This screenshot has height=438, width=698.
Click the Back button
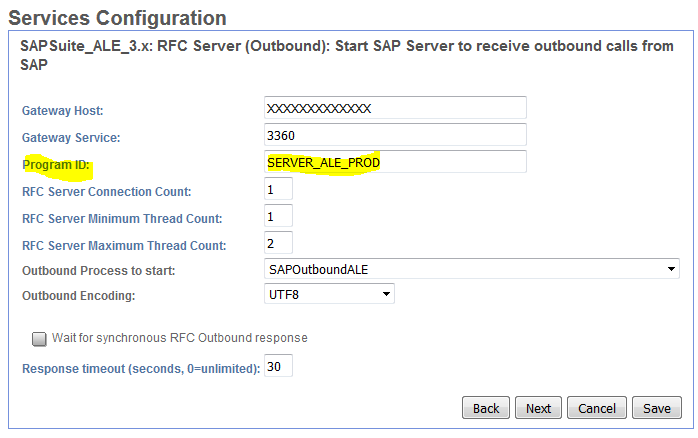pos(486,408)
